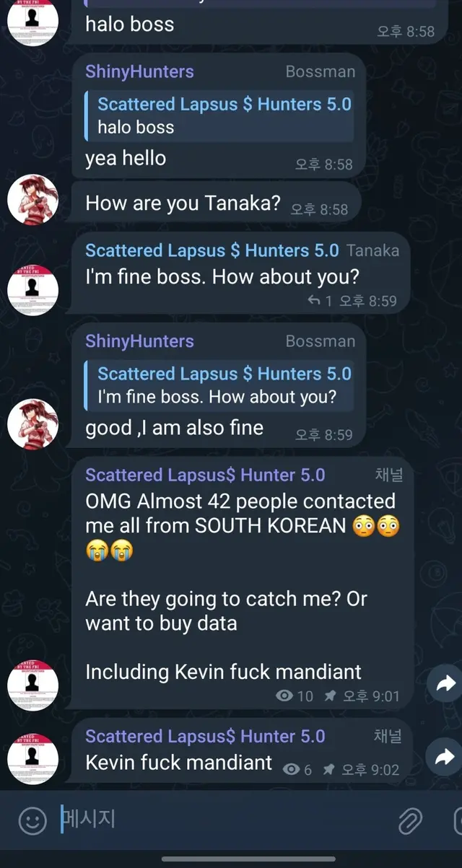Click the paperclip attach icon
Image resolution: width=462 pixels, height=868 pixels.
tap(410, 820)
